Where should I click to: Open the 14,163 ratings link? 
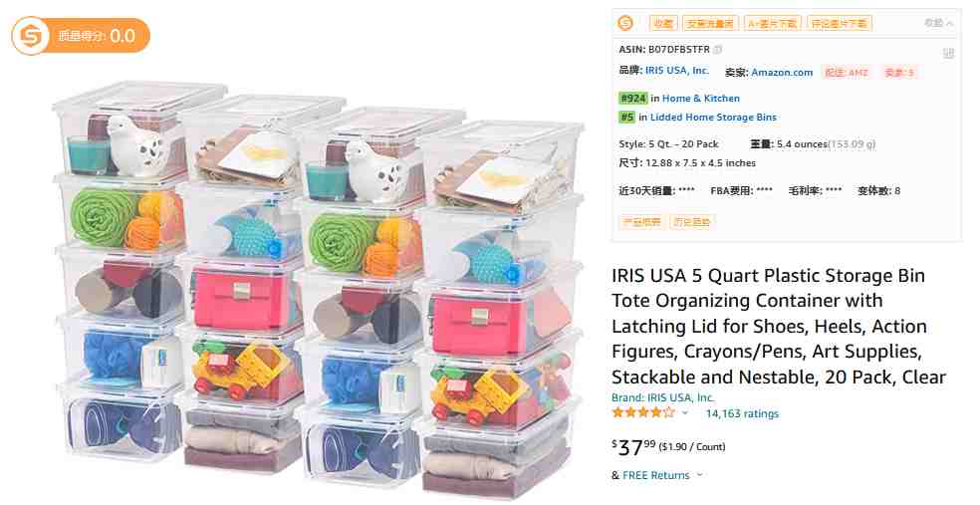[742, 413]
